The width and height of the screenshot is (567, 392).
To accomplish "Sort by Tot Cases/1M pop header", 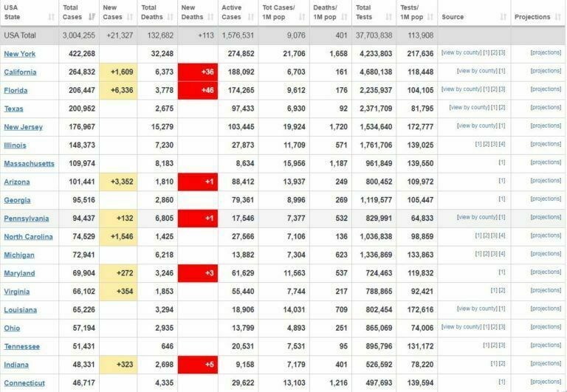I will [278, 16].
